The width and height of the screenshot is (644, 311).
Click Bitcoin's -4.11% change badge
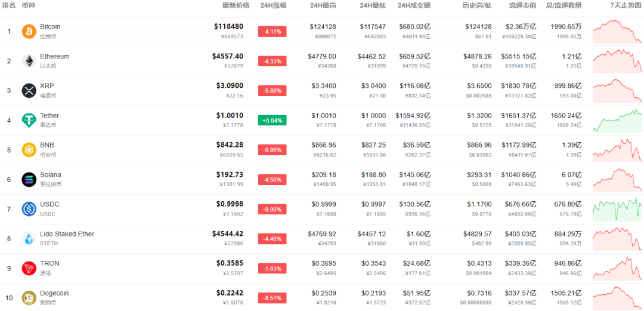pos(273,32)
